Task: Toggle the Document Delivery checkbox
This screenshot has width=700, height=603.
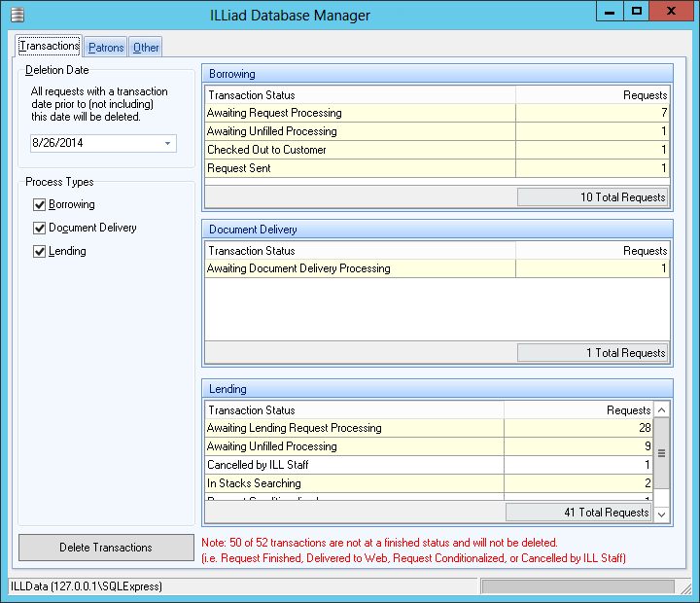Action: 40,229
